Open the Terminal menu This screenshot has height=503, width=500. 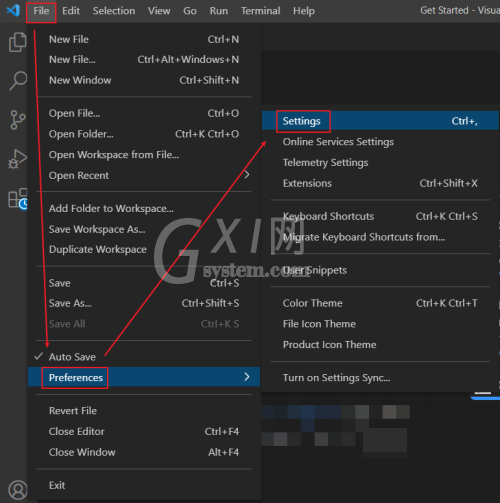coord(260,11)
